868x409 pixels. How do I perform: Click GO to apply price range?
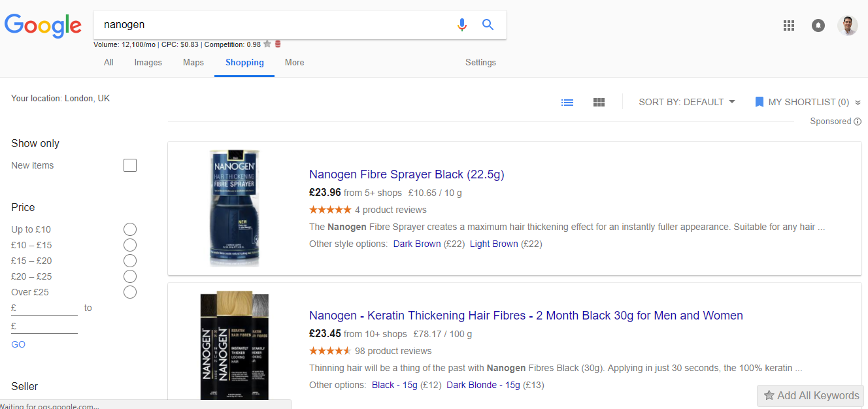click(x=18, y=344)
